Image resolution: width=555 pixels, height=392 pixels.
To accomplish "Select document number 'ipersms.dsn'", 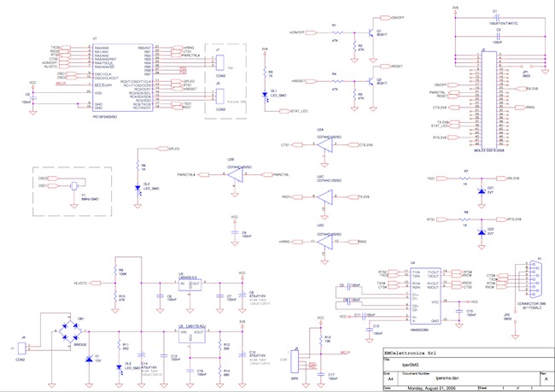I will 447,378.
